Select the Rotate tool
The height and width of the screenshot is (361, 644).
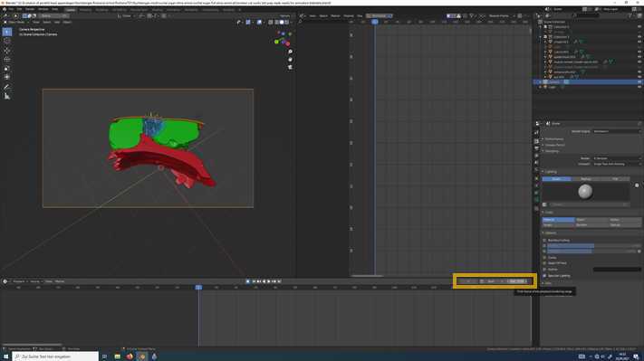point(7,60)
